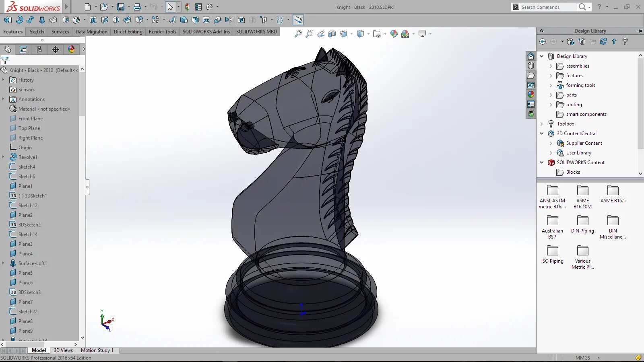
Task: Expand the Revolve1 feature
Action: pyautogui.click(x=3, y=157)
